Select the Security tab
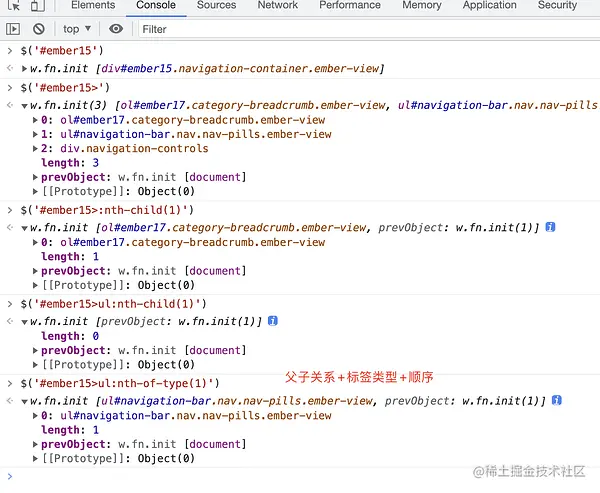The width and height of the screenshot is (600, 493). 557,5
